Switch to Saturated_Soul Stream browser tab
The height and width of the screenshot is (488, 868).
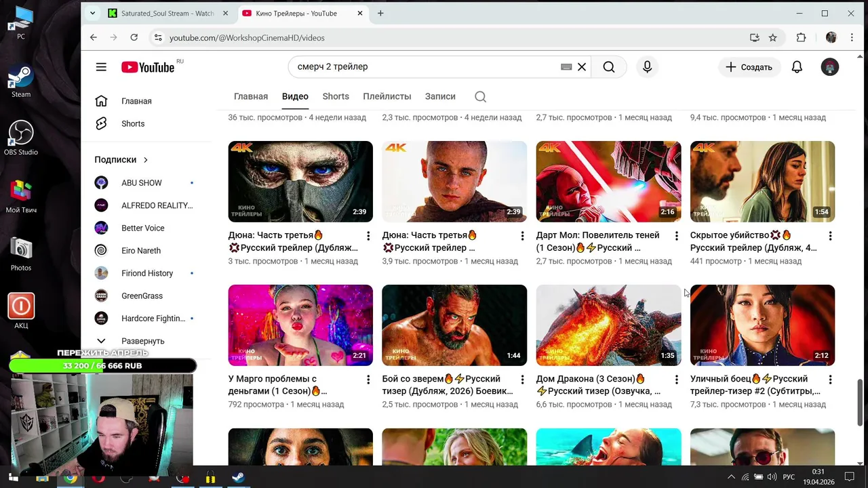pos(168,13)
